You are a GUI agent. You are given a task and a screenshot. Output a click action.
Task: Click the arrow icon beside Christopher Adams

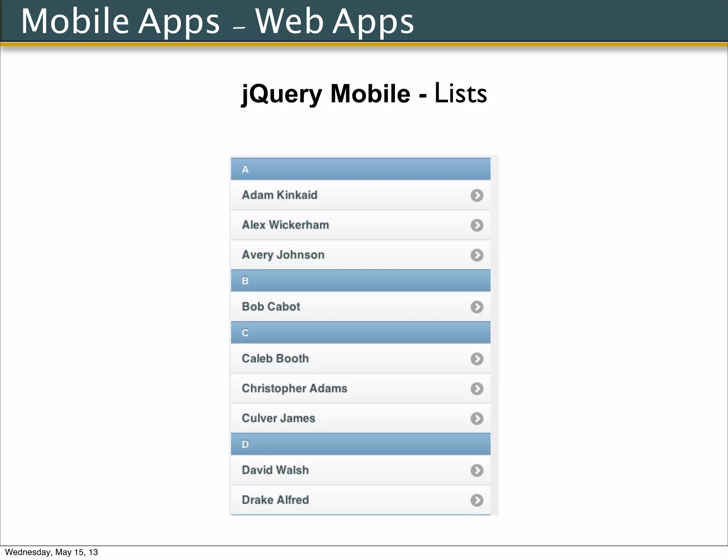point(477,388)
